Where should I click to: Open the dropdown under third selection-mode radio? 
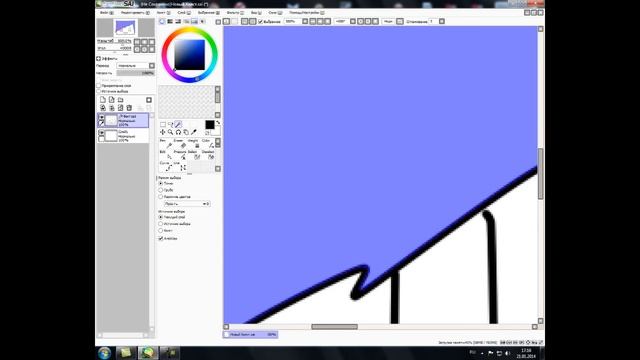coord(187,204)
